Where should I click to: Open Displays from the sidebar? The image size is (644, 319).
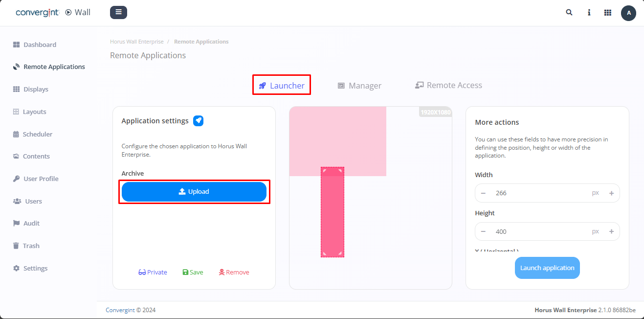[36, 89]
